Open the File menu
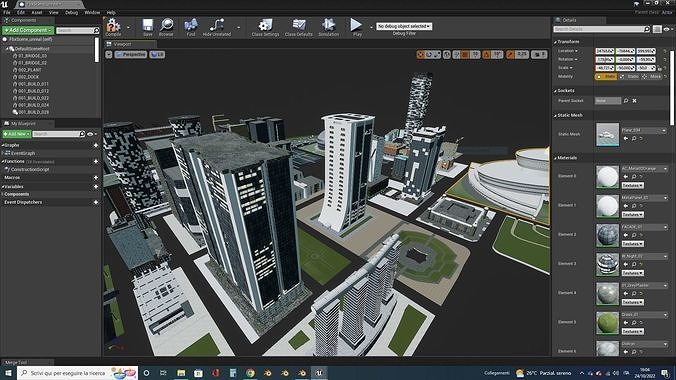676x380 pixels. point(7,13)
